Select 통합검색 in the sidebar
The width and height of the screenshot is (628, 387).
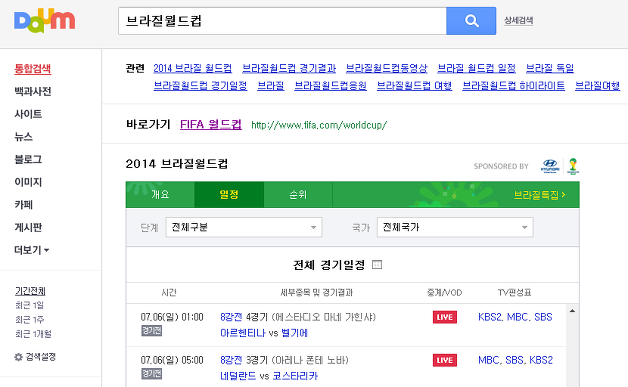click(x=33, y=69)
